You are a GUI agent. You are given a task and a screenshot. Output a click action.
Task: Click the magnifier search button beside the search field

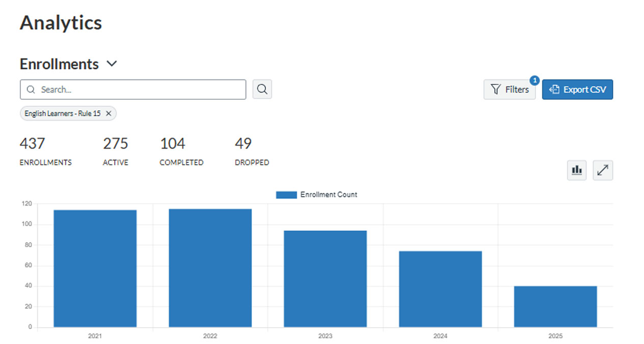[x=262, y=89]
